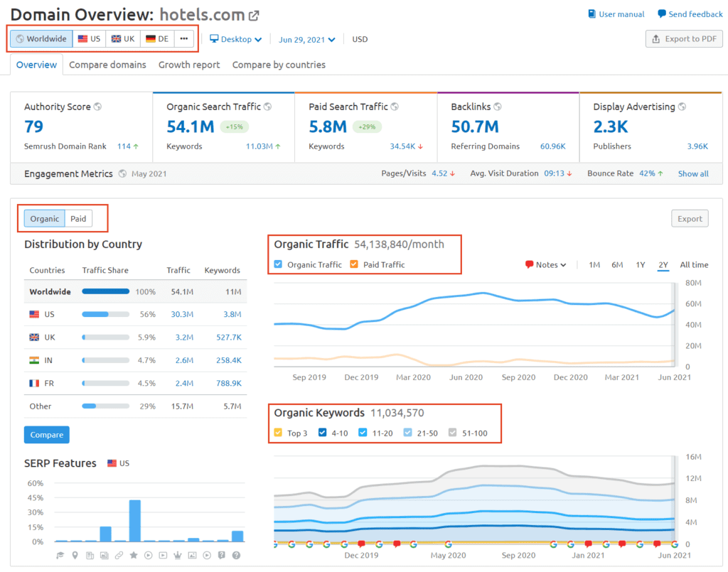Open the User manual link
This screenshot has width=728, height=572.
click(x=616, y=14)
